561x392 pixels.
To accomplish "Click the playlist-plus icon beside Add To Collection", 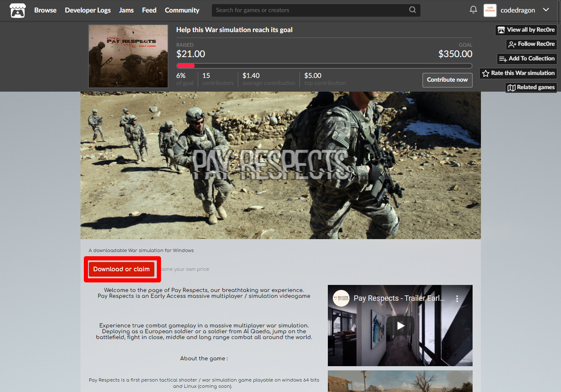I will (x=503, y=59).
